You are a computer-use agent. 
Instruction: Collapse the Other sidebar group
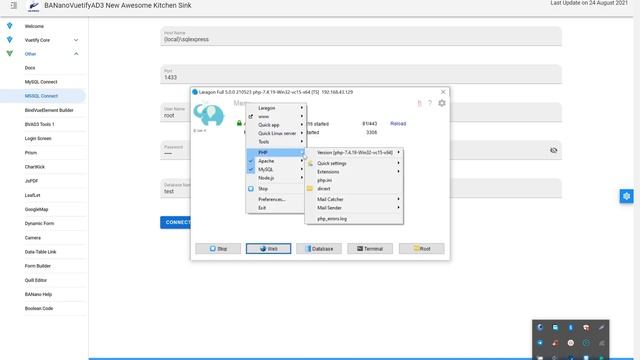76,54
